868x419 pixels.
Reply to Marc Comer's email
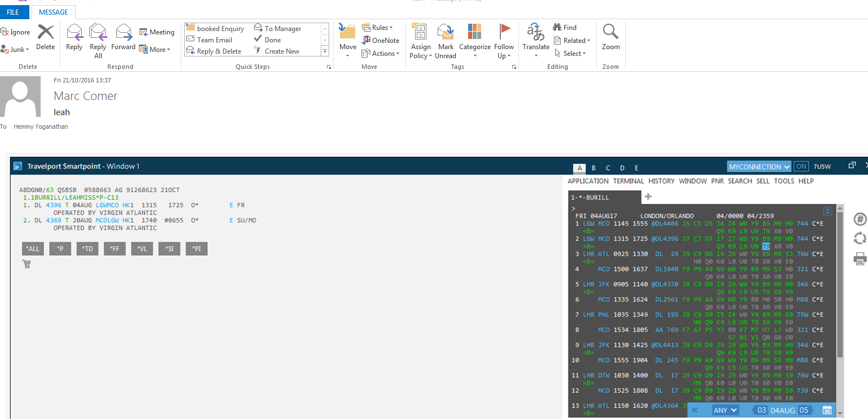coord(74,37)
